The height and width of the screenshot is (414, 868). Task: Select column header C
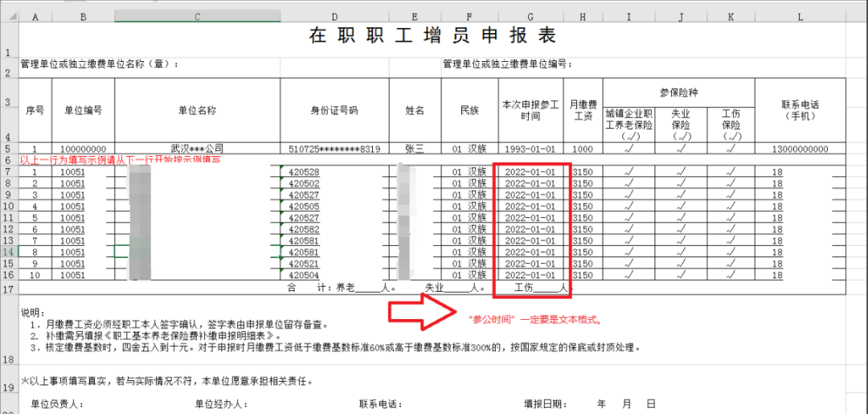point(197,18)
